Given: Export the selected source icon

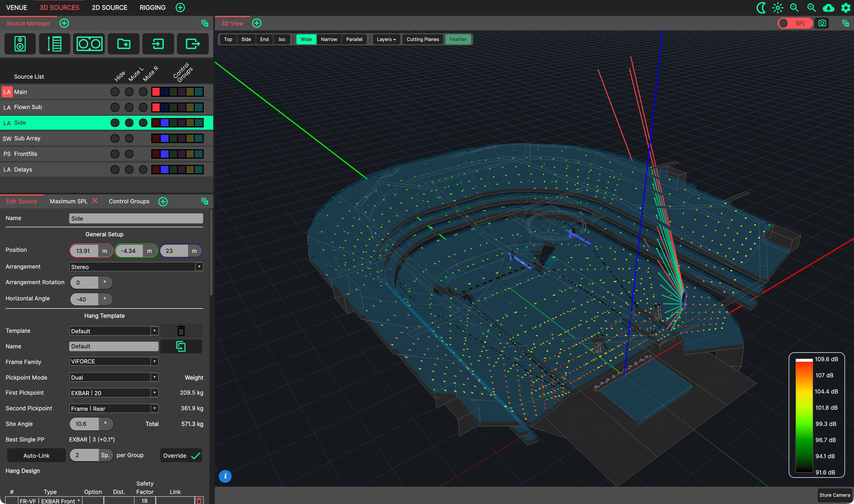Looking at the screenshot, I should tap(193, 44).
